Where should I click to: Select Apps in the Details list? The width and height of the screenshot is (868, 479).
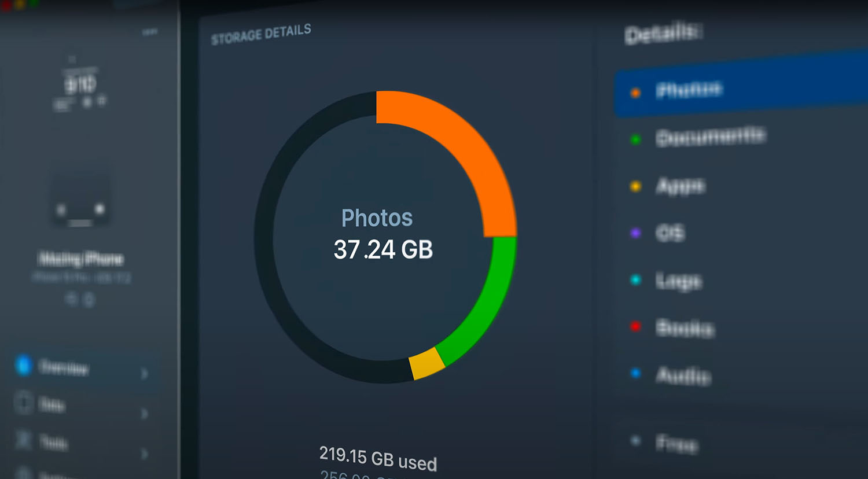click(680, 186)
